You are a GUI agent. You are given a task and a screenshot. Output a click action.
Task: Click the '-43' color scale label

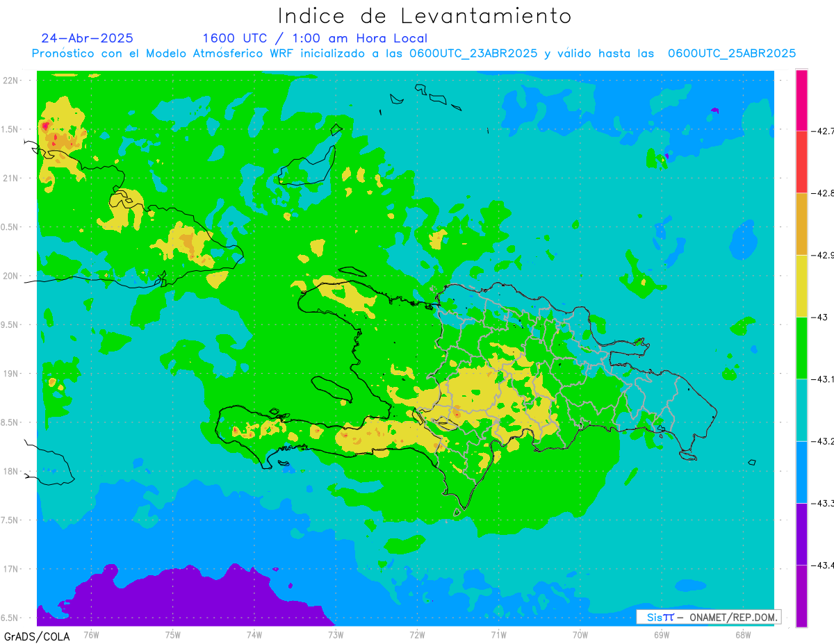coord(819,317)
